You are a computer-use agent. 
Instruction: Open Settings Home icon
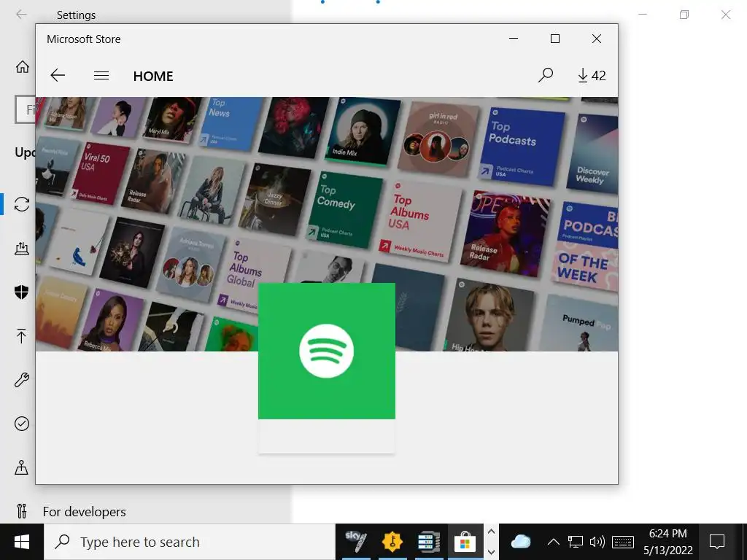click(23, 66)
